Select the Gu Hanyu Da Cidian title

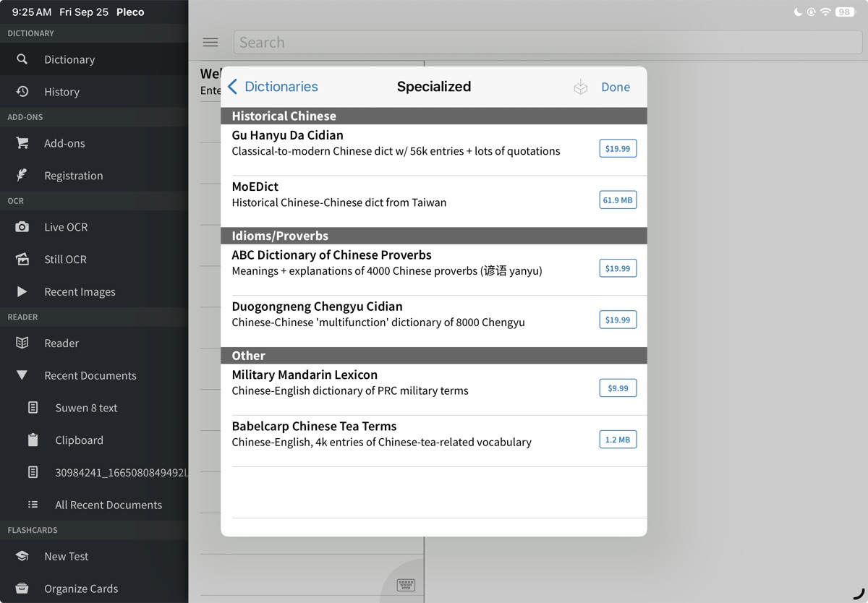(x=287, y=135)
